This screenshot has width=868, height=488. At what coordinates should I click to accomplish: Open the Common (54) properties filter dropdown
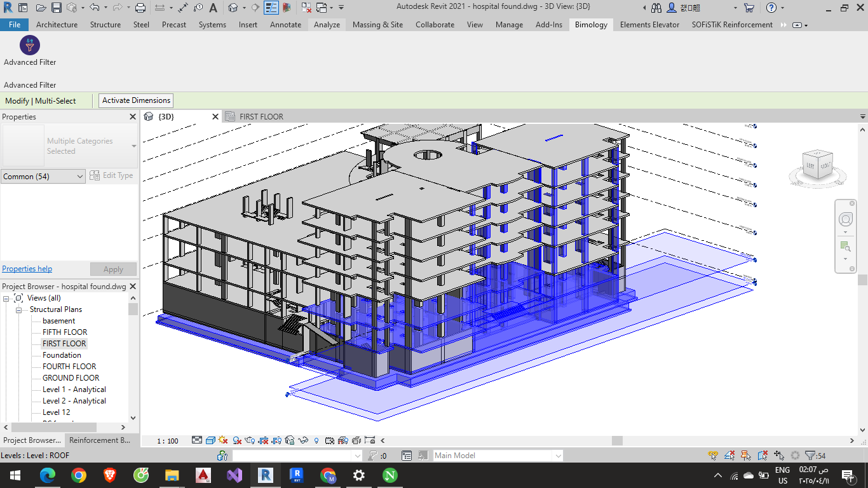click(43, 177)
